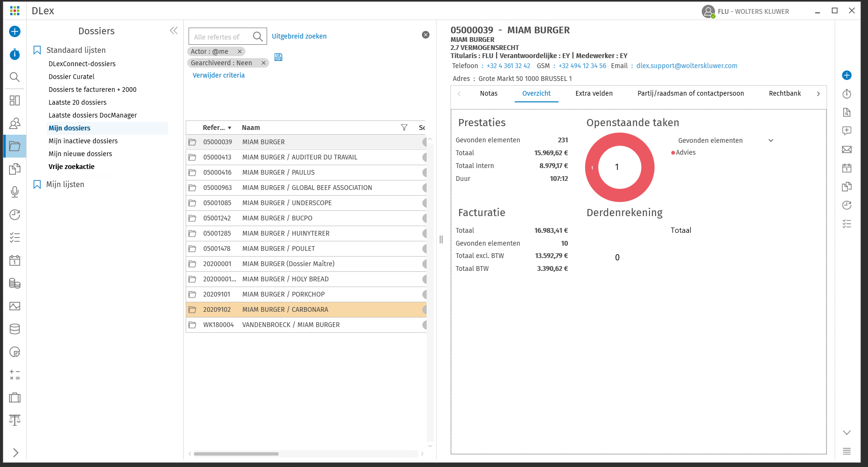Collapse the Dossiers panel with double chevron
Image resolution: width=868 pixels, height=467 pixels.
pyautogui.click(x=174, y=31)
